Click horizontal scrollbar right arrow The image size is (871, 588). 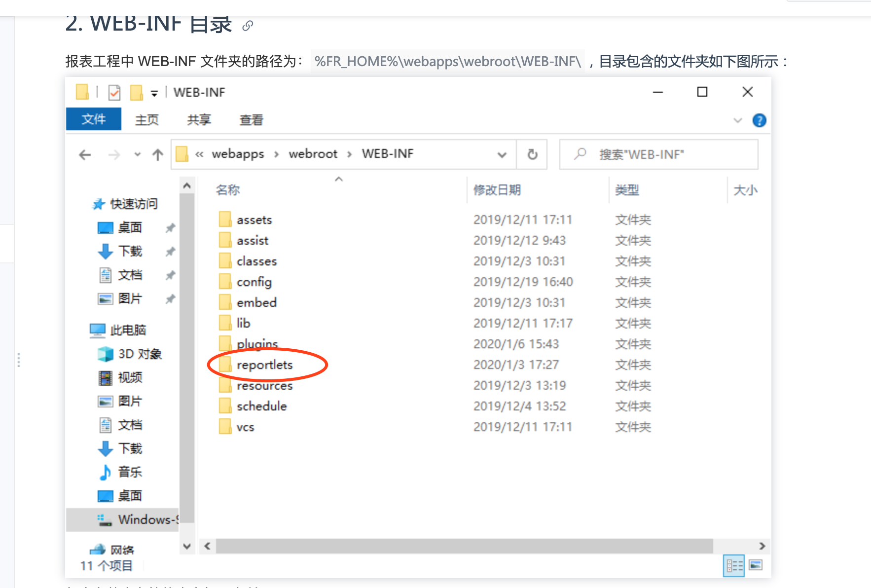pyautogui.click(x=762, y=546)
